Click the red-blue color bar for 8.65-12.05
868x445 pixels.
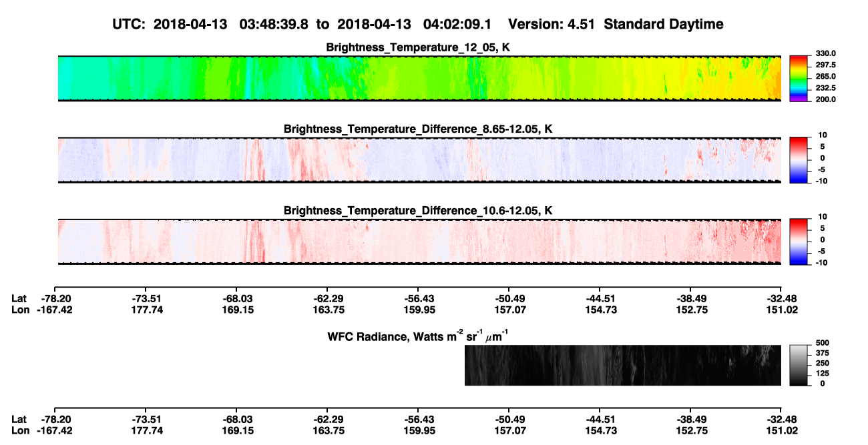point(799,160)
